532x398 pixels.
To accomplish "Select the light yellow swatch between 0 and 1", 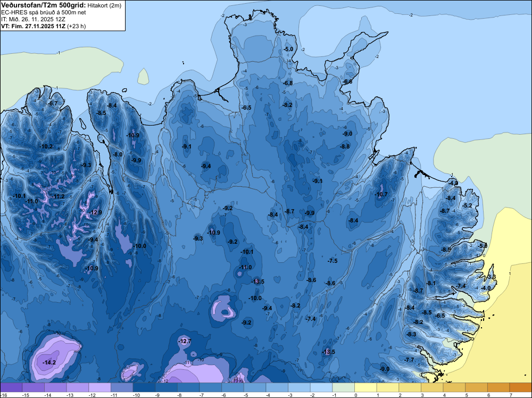I will click(x=366, y=387).
